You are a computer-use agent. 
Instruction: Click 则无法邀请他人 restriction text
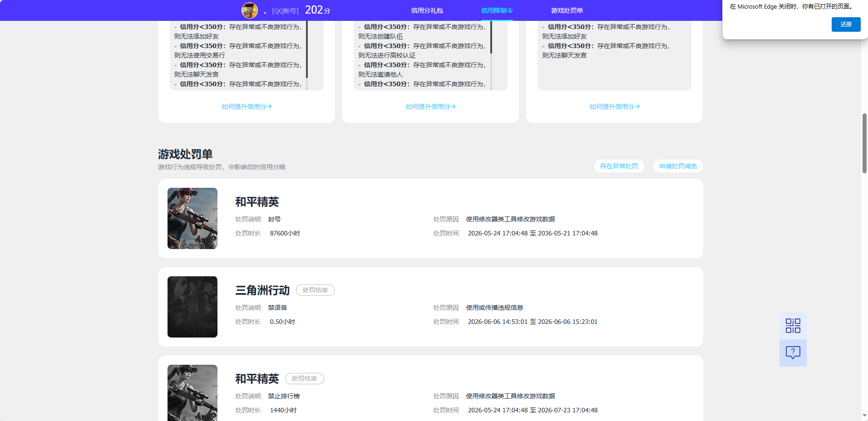point(380,74)
